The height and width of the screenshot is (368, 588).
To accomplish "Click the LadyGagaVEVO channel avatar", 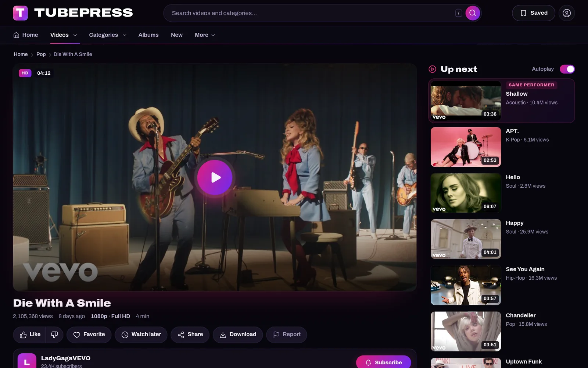I will (27, 361).
